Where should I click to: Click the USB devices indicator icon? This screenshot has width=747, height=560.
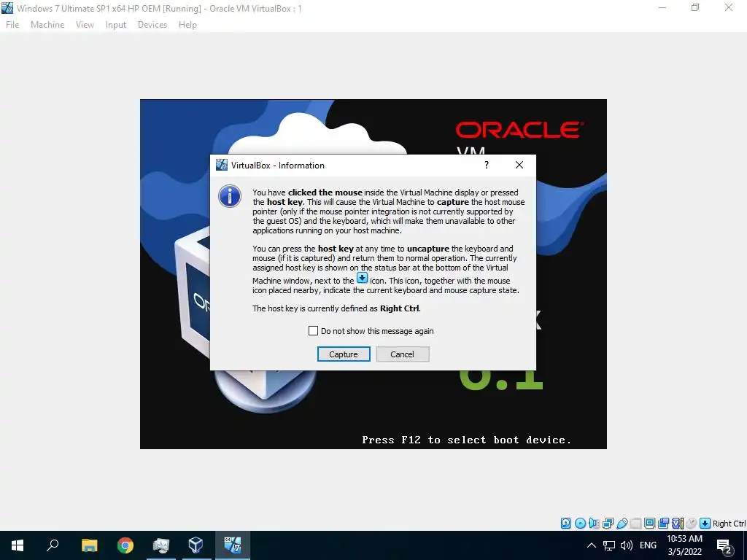[x=622, y=524]
